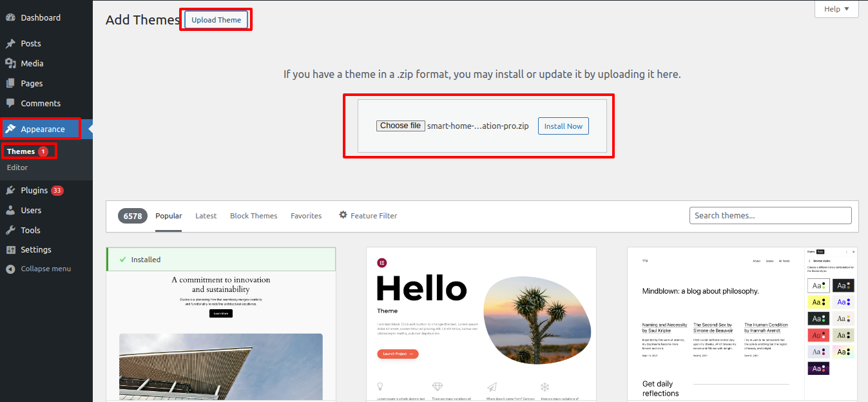The width and height of the screenshot is (868, 402).
Task: Click the Pages icon in sidebar
Action: [x=10, y=83]
